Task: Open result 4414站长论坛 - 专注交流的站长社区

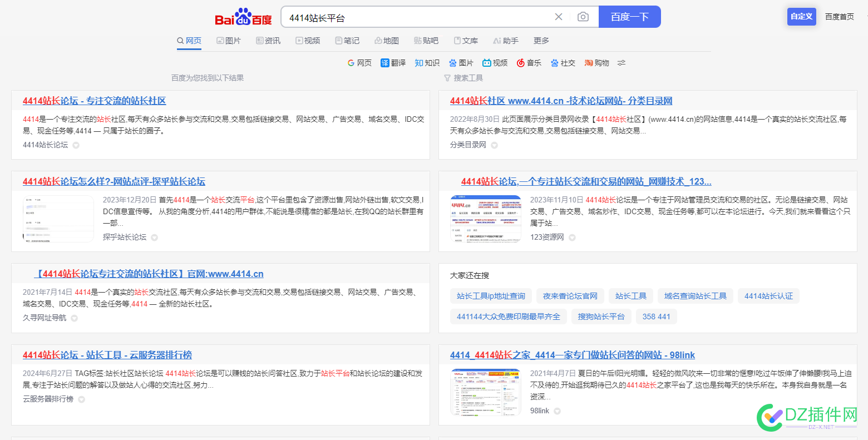Action: point(94,101)
